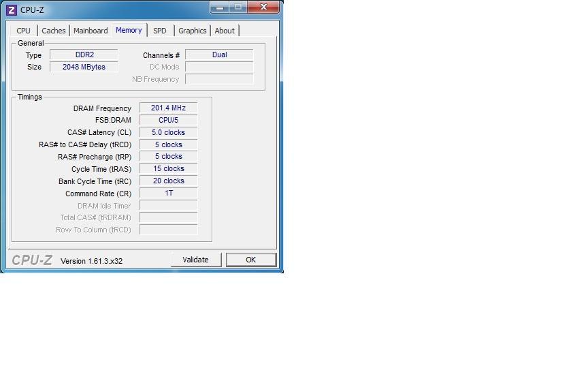Click the FSB:DRAM label

click(113, 120)
